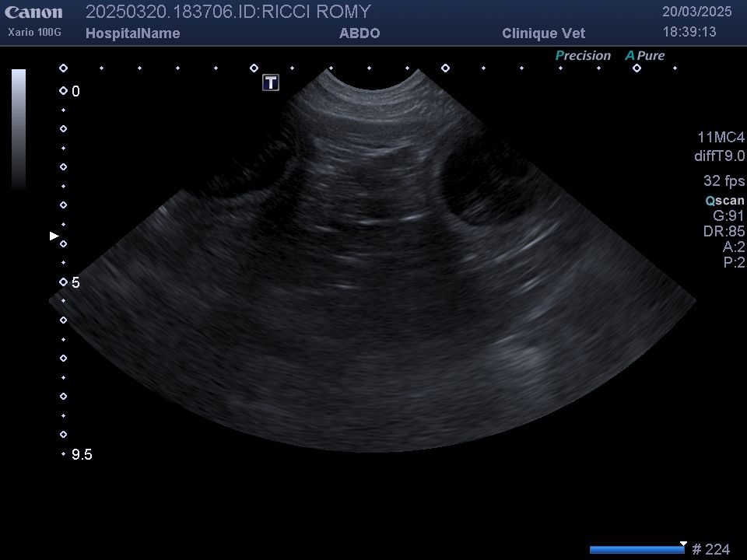The height and width of the screenshot is (560, 747).
Task: Click the cine loop end marker triangle
Action: tap(683, 544)
